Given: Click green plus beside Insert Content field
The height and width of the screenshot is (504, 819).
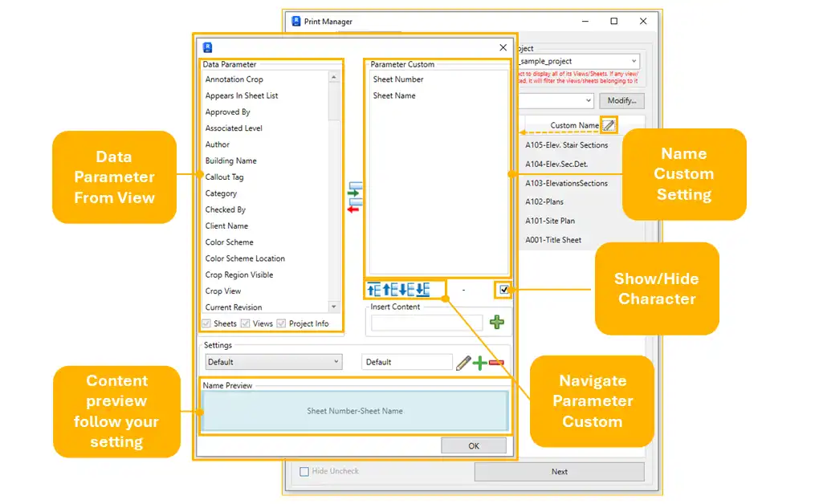Looking at the screenshot, I should (497, 323).
